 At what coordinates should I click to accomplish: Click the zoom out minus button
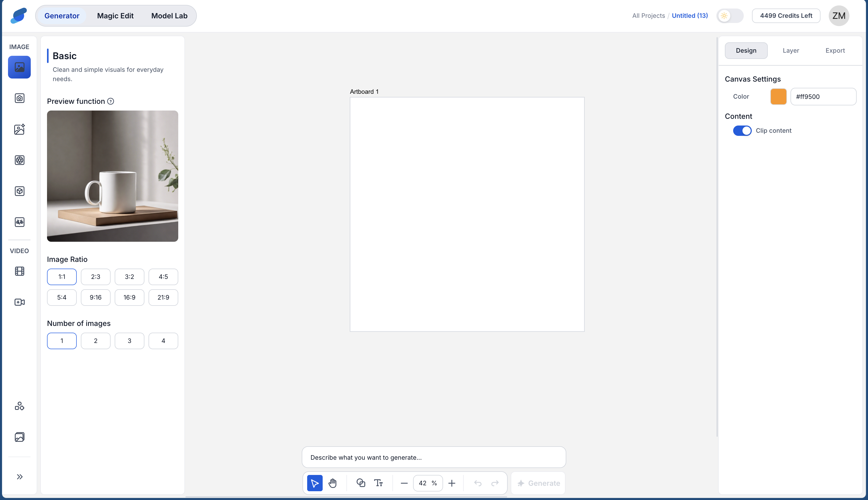tap(404, 483)
